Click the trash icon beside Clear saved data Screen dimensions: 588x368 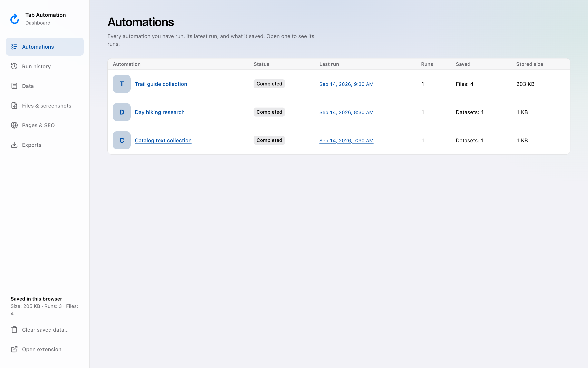point(14,330)
